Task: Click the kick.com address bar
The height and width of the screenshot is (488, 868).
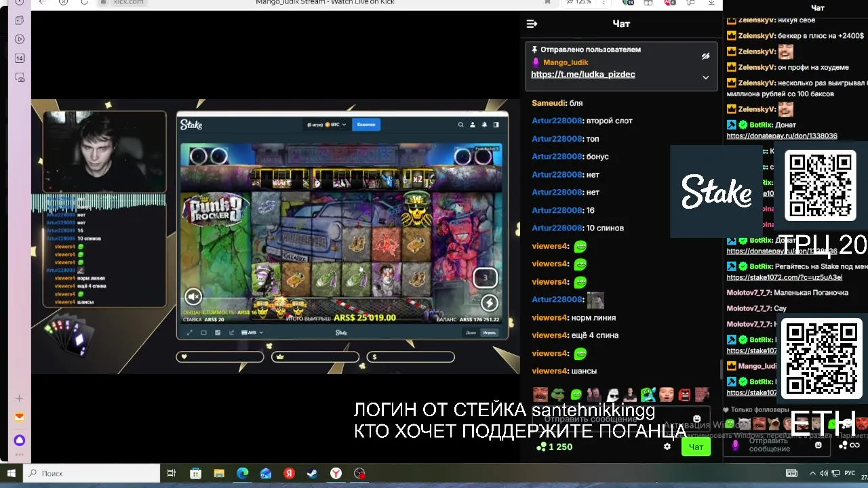Action: coord(129,2)
